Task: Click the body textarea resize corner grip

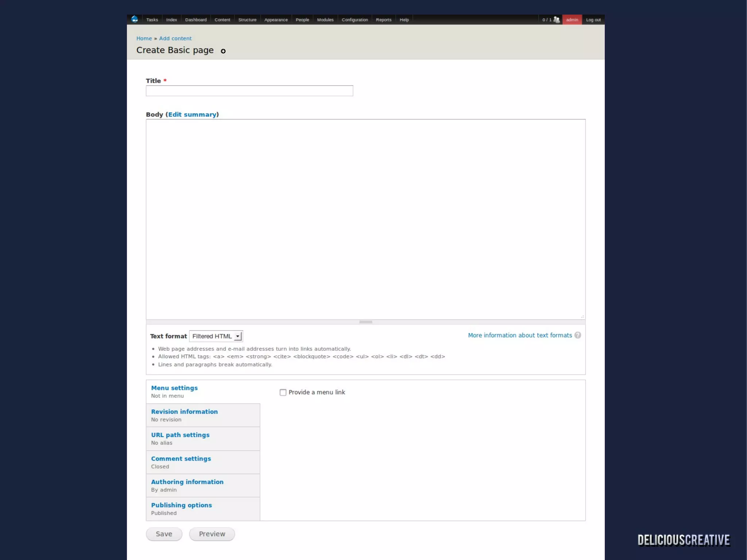Action: (x=582, y=317)
